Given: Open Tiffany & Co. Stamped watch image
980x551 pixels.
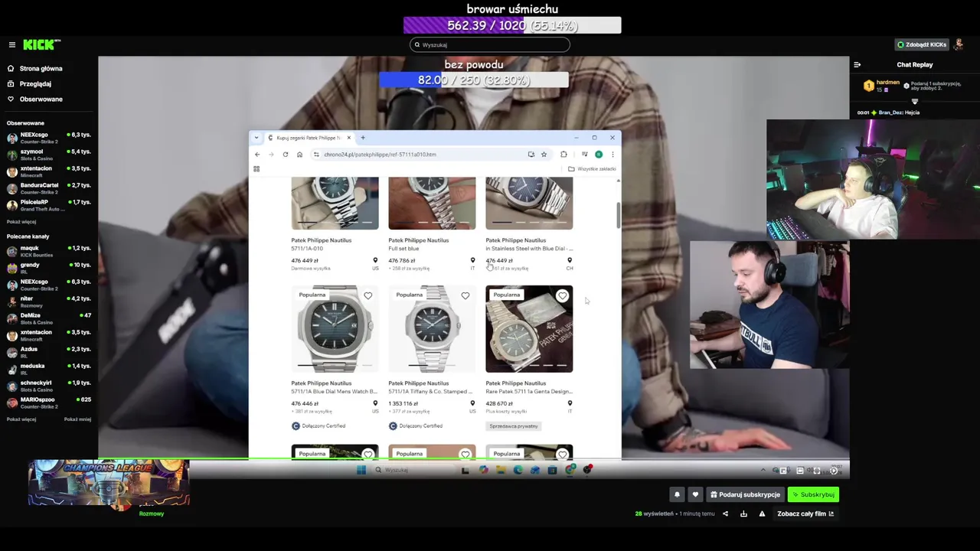Looking at the screenshot, I should [432, 329].
